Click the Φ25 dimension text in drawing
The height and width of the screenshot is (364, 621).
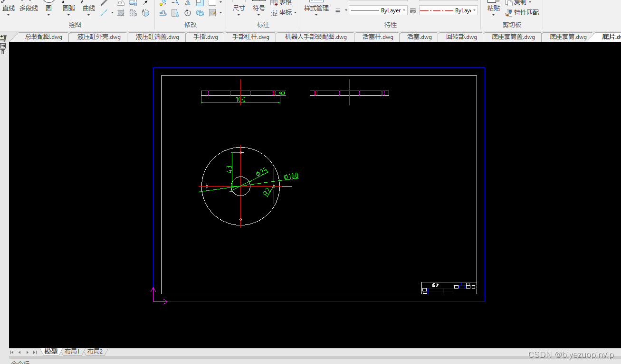(262, 172)
